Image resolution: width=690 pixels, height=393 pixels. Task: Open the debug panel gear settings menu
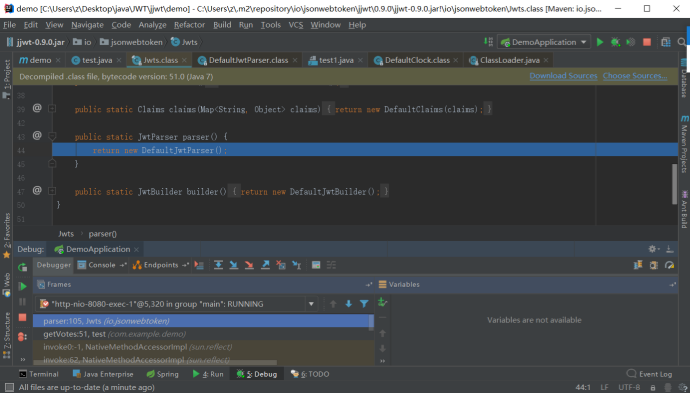click(x=653, y=249)
